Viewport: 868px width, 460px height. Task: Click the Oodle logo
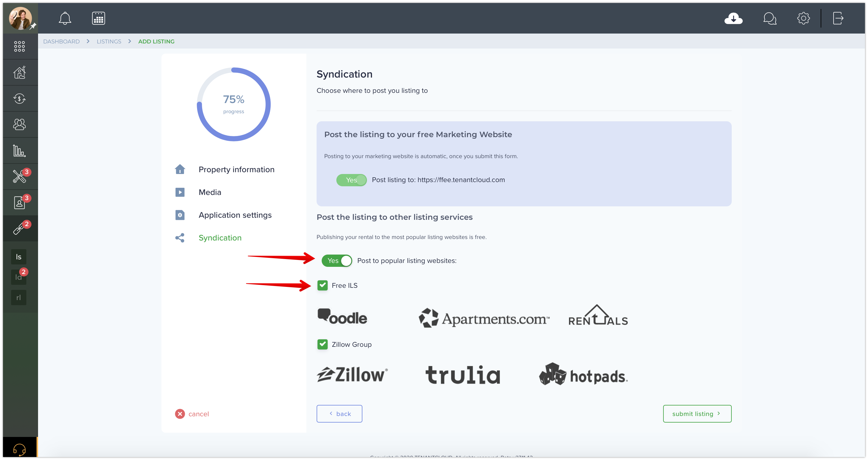tap(342, 317)
